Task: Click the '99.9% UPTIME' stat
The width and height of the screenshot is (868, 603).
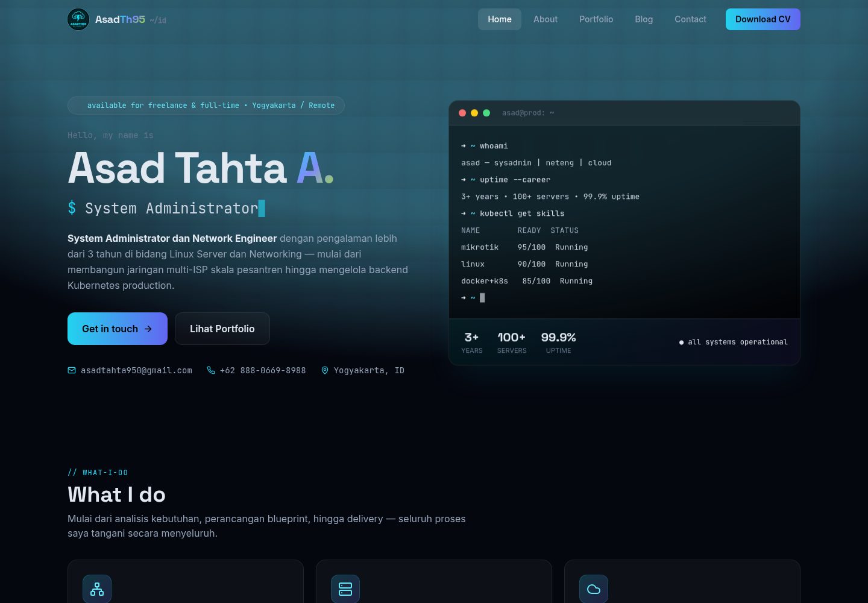Action: [559, 343]
